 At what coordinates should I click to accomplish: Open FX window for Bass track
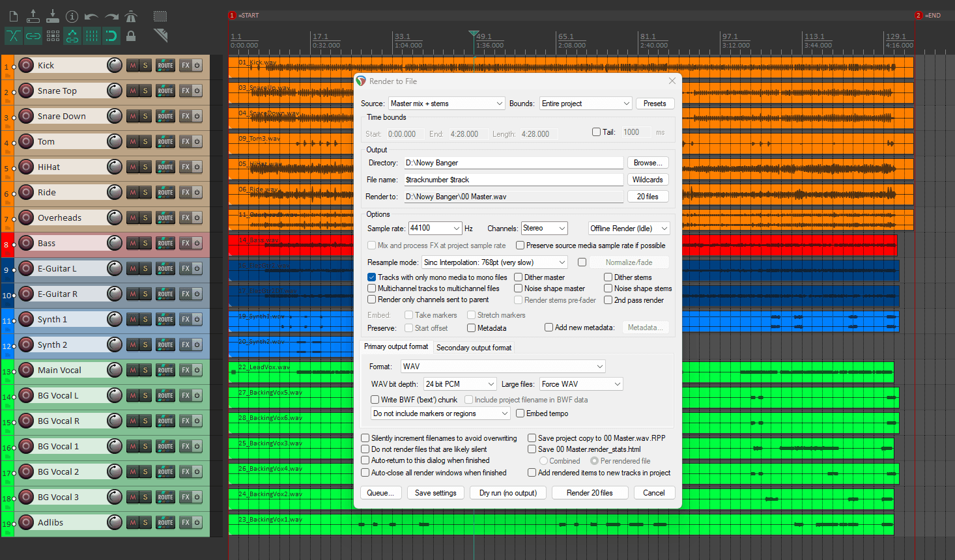(186, 243)
